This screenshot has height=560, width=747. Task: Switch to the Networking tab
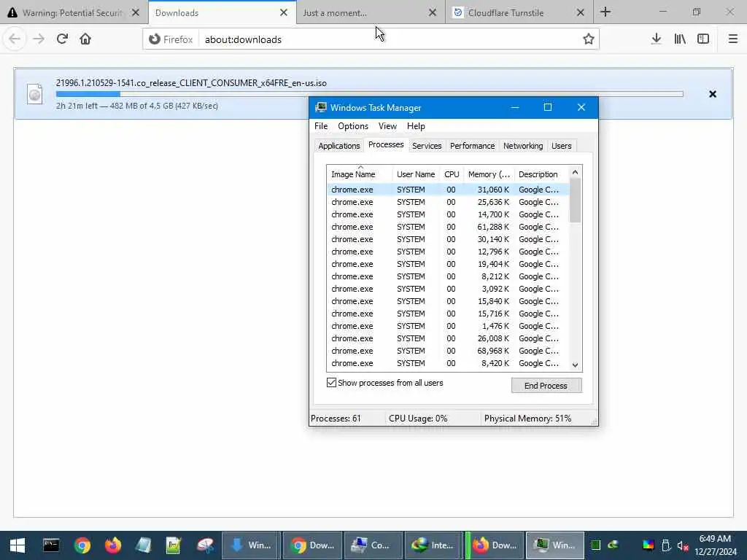click(x=522, y=146)
